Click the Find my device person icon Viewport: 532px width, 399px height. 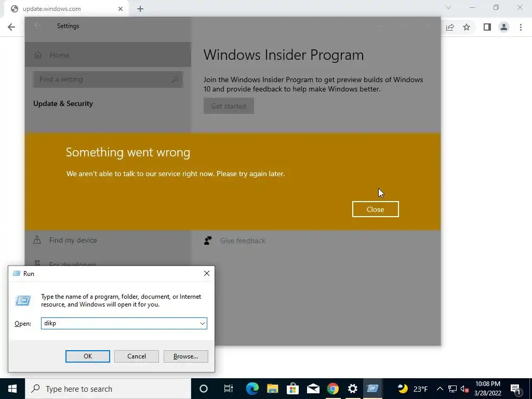click(x=37, y=240)
